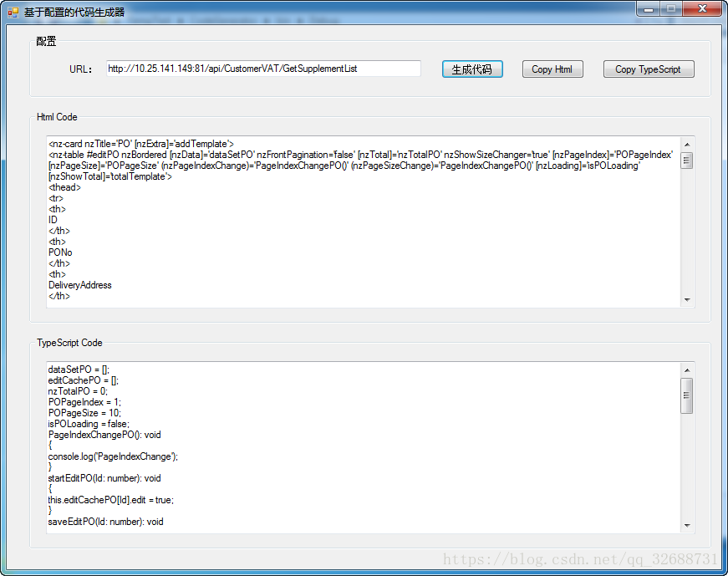The height and width of the screenshot is (576, 728).
Task: Click the 配置 group label
Action: point(47,41)
